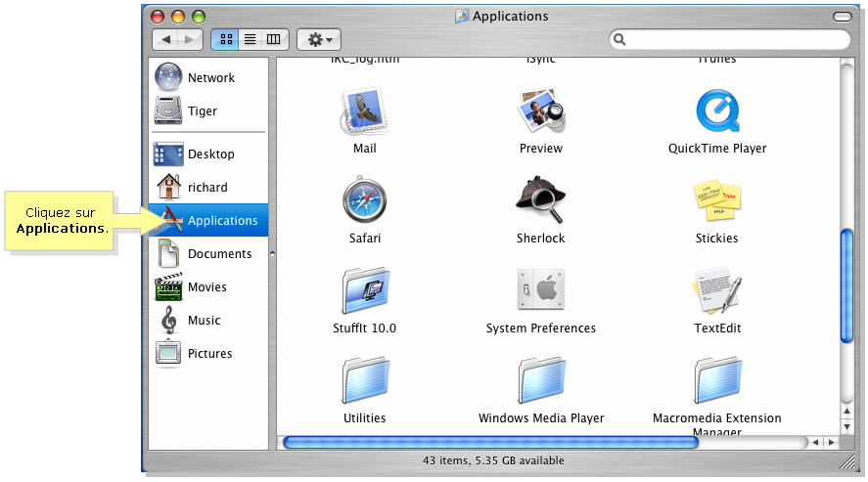Screen dimensions: 868x482
Task: Select Macromedia Extension Manager folder icon
Action: coord(717,380)
